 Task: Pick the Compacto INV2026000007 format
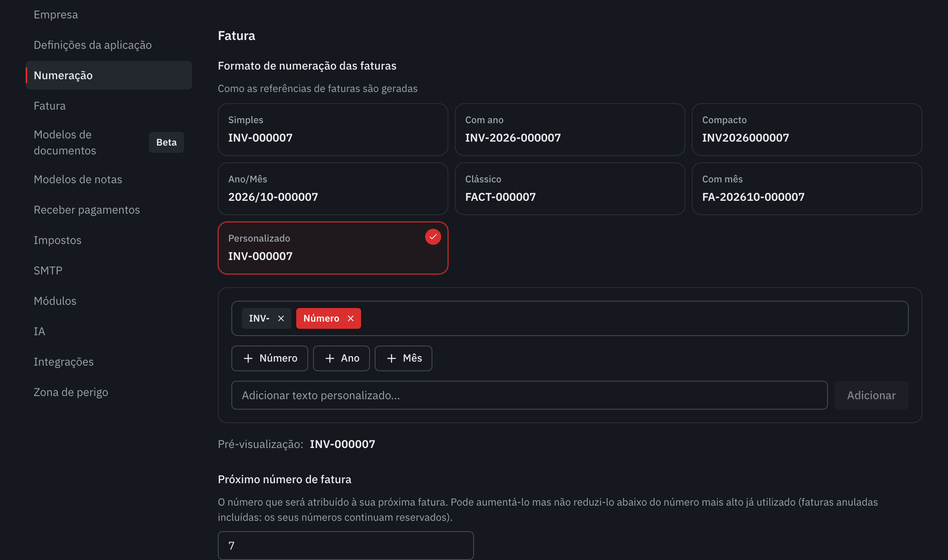point(807,130)
